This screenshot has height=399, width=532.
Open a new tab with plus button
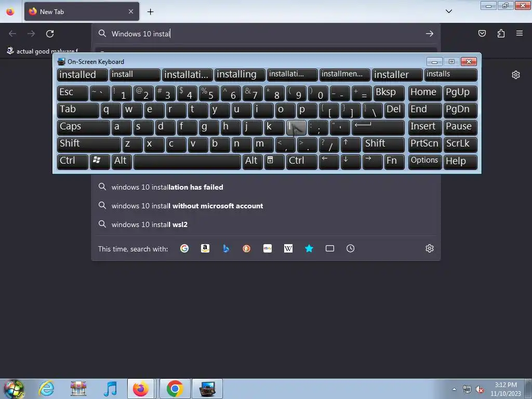point(150,12)
